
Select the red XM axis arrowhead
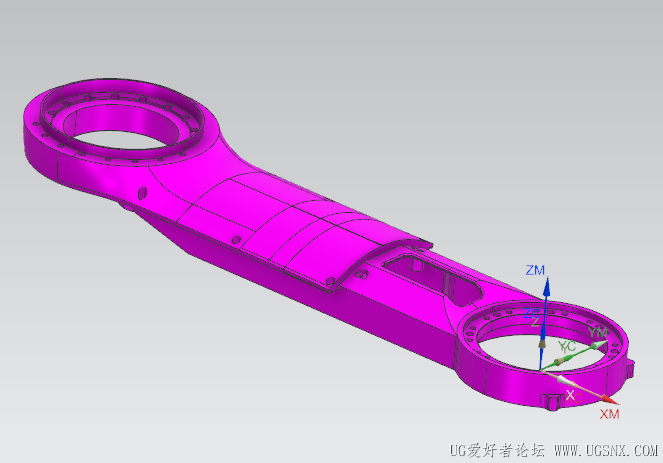(609, 400)
